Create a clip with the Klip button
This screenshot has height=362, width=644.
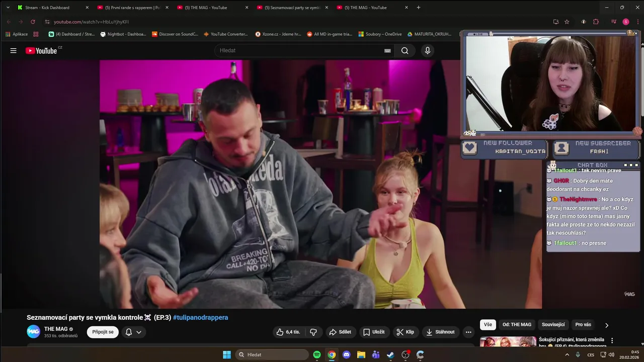[x=405, y=332]
